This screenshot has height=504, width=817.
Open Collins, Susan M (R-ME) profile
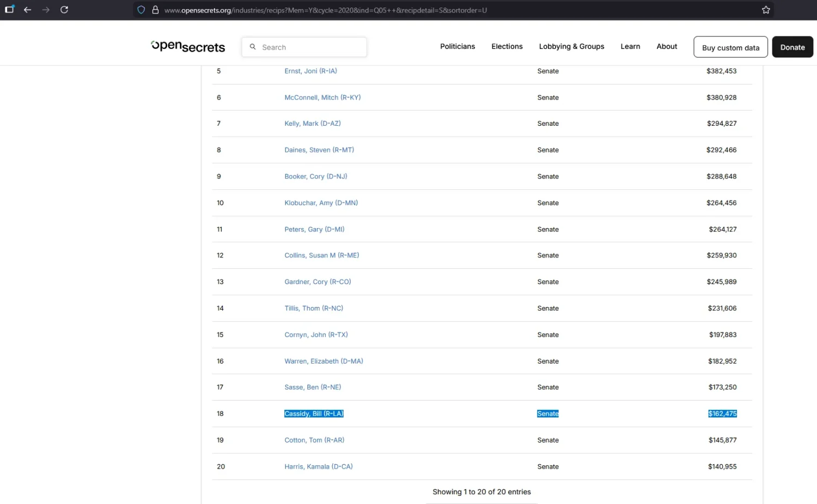pyautogui.click(x=322, y=255)
